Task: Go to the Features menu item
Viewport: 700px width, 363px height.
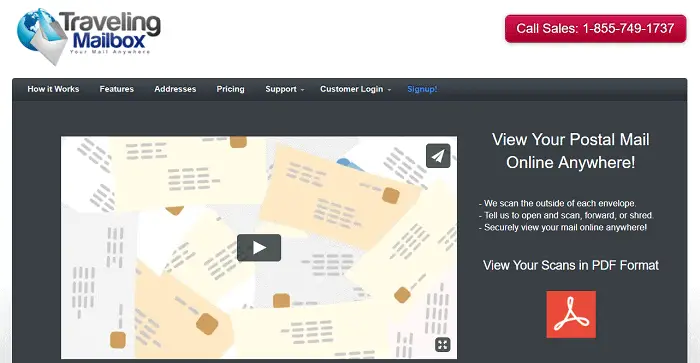Action: coord(117,89)
